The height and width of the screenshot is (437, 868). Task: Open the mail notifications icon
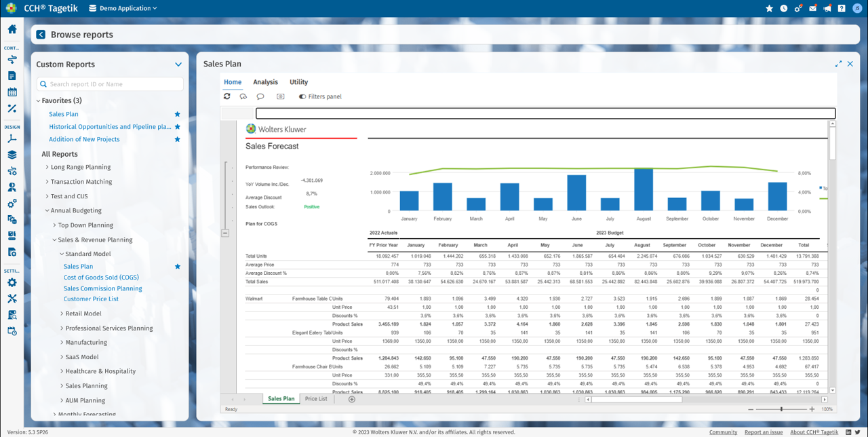tap(812, 8)
